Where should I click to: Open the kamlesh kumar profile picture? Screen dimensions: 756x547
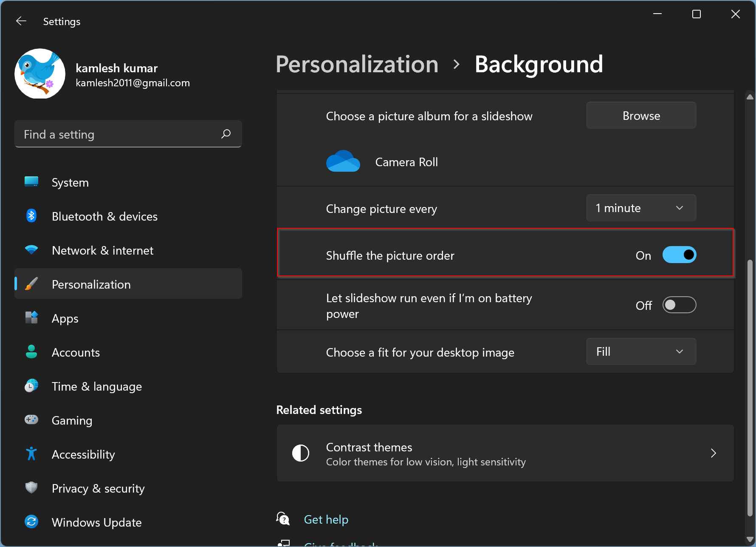(x=40, y=74)
